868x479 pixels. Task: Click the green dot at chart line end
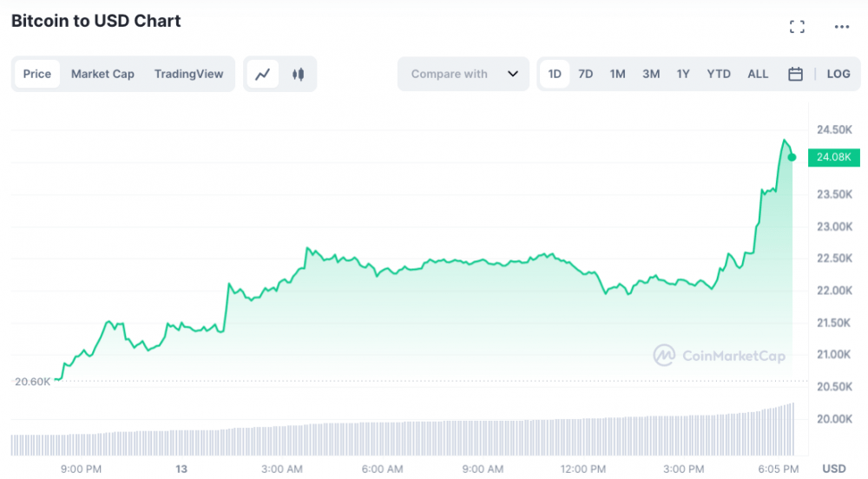792,157
